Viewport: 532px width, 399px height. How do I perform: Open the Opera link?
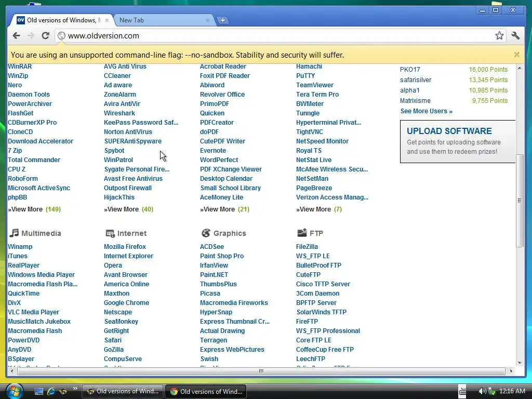click(113, 265)
